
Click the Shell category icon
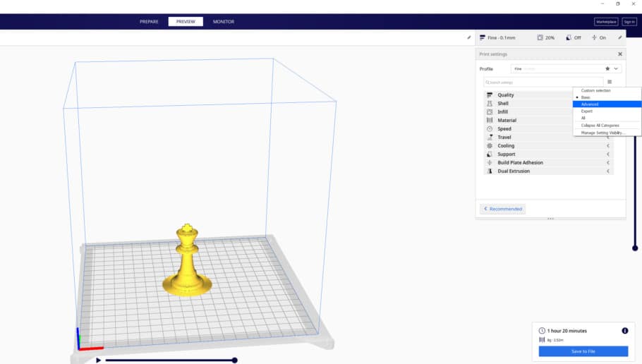(490, 104)
